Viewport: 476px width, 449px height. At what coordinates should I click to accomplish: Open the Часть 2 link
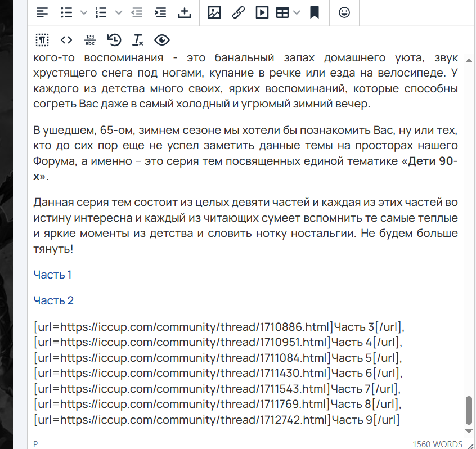click(x=53, y=300)
